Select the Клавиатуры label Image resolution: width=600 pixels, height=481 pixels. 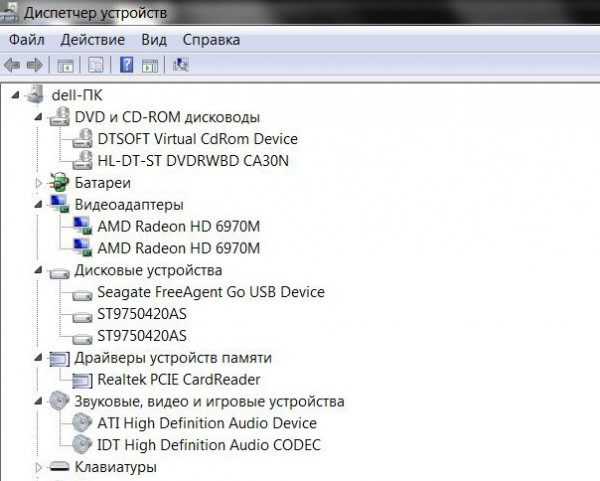[x=116, y=468]
